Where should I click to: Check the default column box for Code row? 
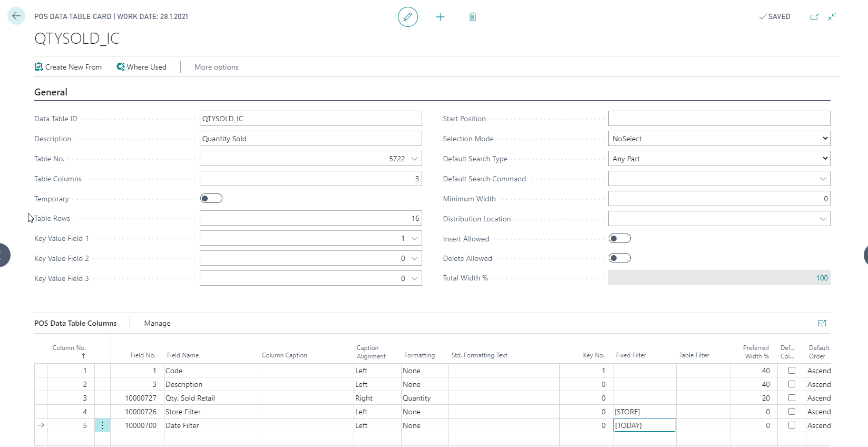792,371
